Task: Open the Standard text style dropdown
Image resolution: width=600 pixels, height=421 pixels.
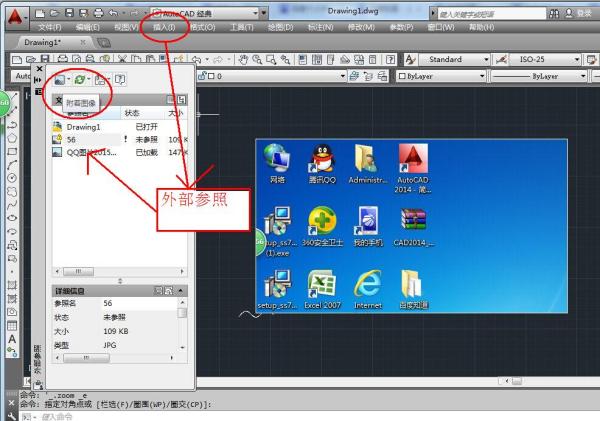Action: pos(486,59)
